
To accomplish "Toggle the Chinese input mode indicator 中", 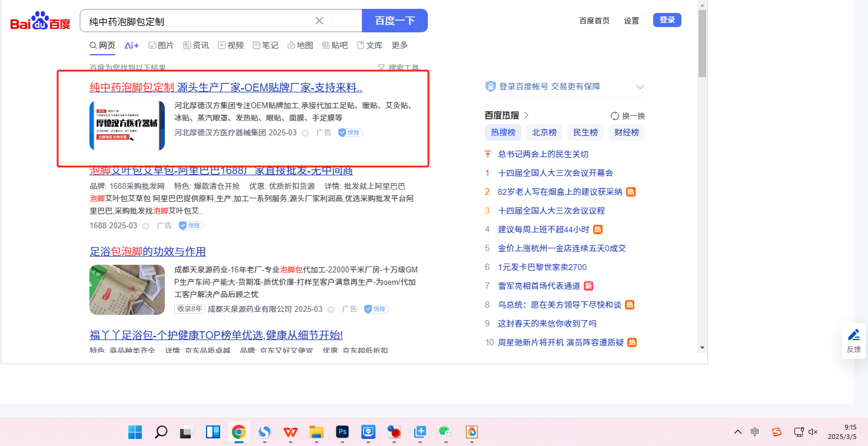I will (x=755, y=432).
